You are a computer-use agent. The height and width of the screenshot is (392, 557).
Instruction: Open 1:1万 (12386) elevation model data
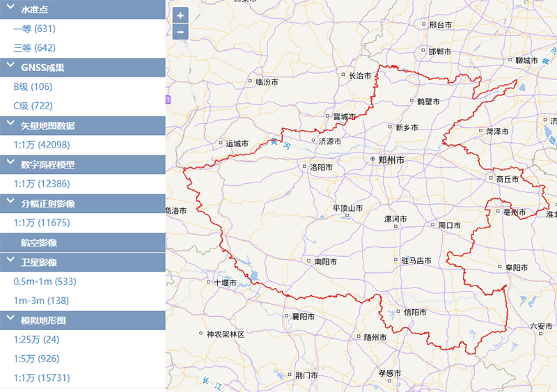pos(42,184)
